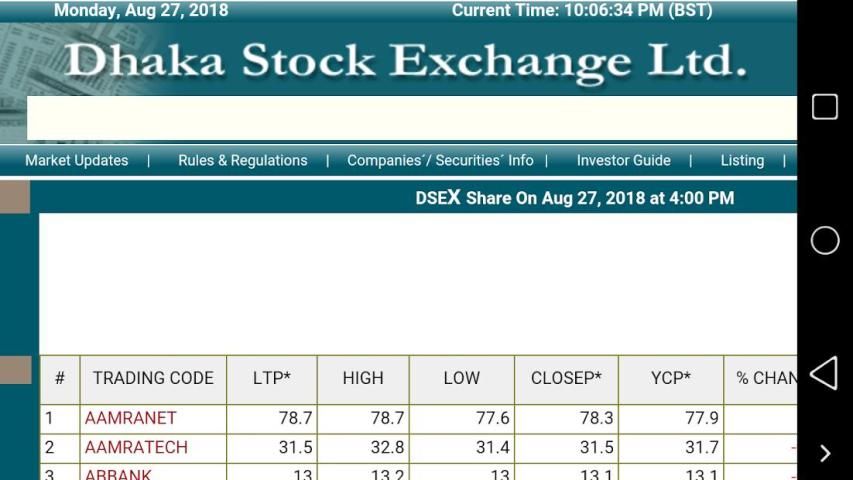Click the LTP* column header
The width and height of the screenshot is (853, 480).
click(x=272, y=378)
